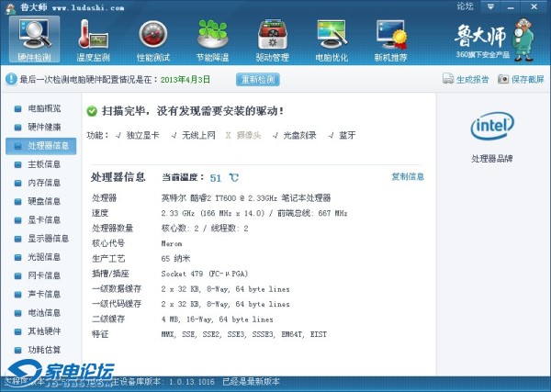
Task: Click 保存截屏 to save screenshot
Action: (x=522, y=80)
